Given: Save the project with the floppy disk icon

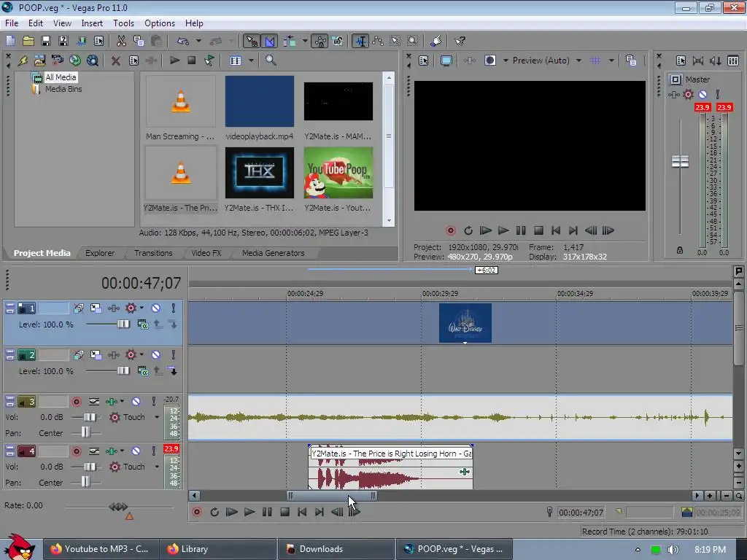Looking at the screenshot, I should (46, 41).
